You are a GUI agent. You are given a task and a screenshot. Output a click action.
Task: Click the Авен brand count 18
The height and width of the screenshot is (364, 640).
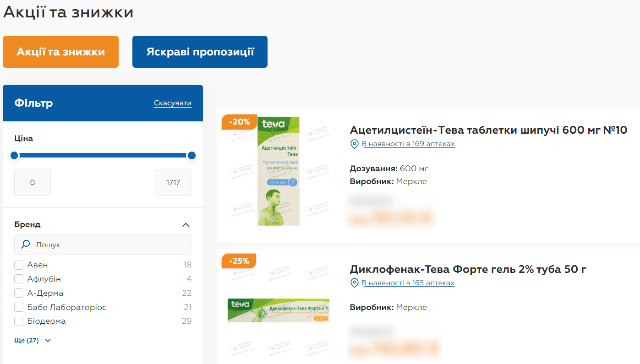(x=187, y=265)
